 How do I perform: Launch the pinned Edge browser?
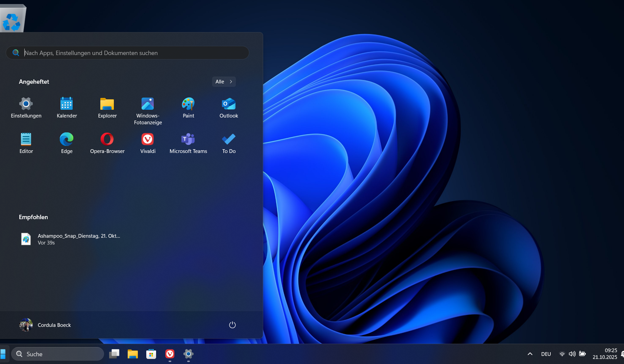[67, 143]
